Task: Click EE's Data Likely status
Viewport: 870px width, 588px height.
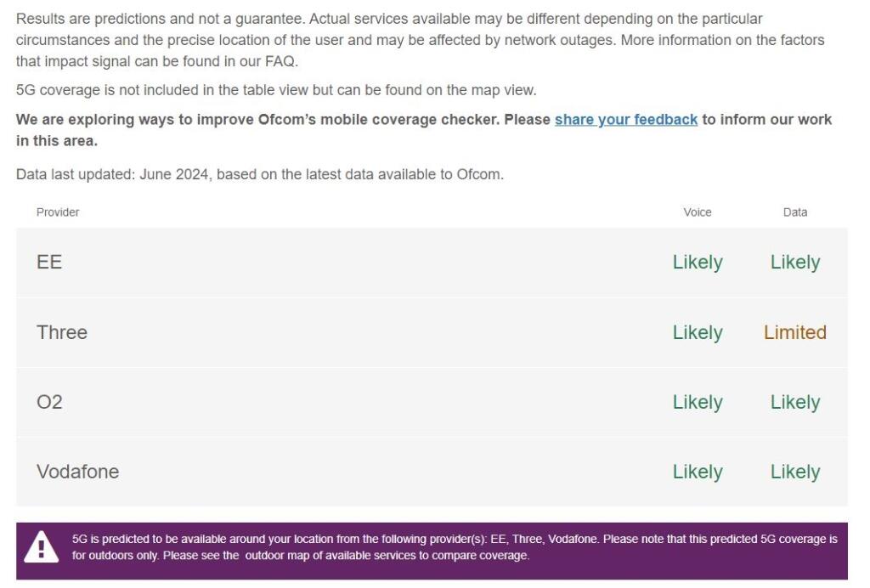Action: point(795,263)
